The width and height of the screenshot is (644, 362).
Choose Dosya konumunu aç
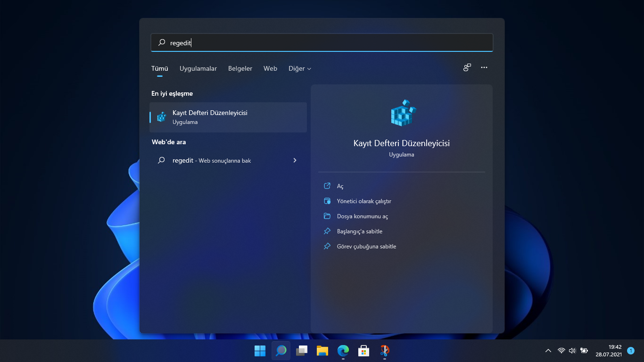pos(363,216)
